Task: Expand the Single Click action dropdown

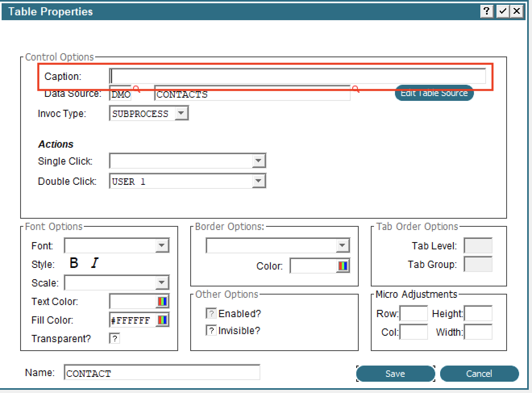Action: pyautogui.click(x=259, y=161)
